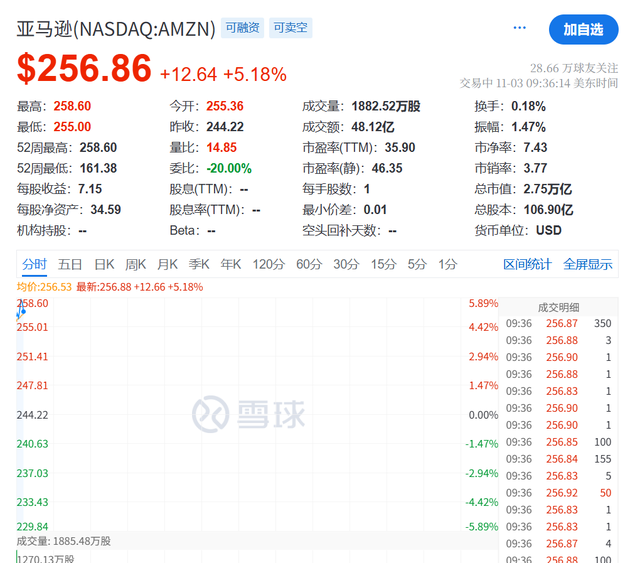Screen dimensions: 640x563
Task: Click the 交易中 11-03 09:36:14 timestamp
Action: coord(539,83)
